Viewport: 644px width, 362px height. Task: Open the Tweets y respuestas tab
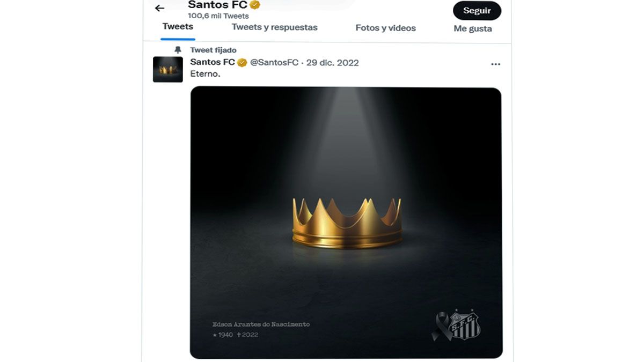[x=274, y=27]
